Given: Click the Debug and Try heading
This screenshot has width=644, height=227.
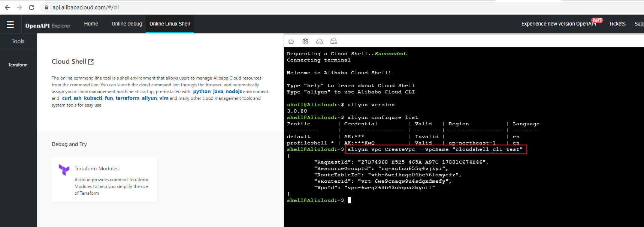Looking at the screenshot, I should pyautogui.click(x=69, y=144).
